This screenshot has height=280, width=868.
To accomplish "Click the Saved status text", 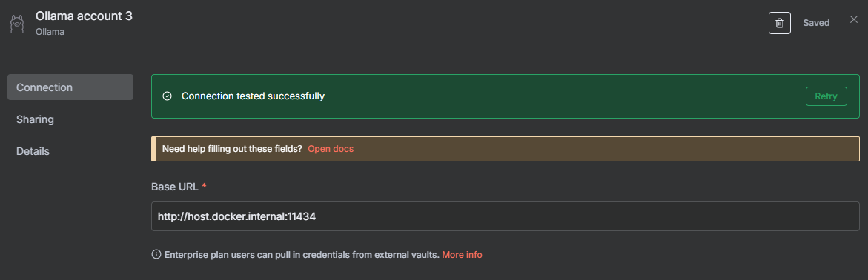I will (816, 23).
